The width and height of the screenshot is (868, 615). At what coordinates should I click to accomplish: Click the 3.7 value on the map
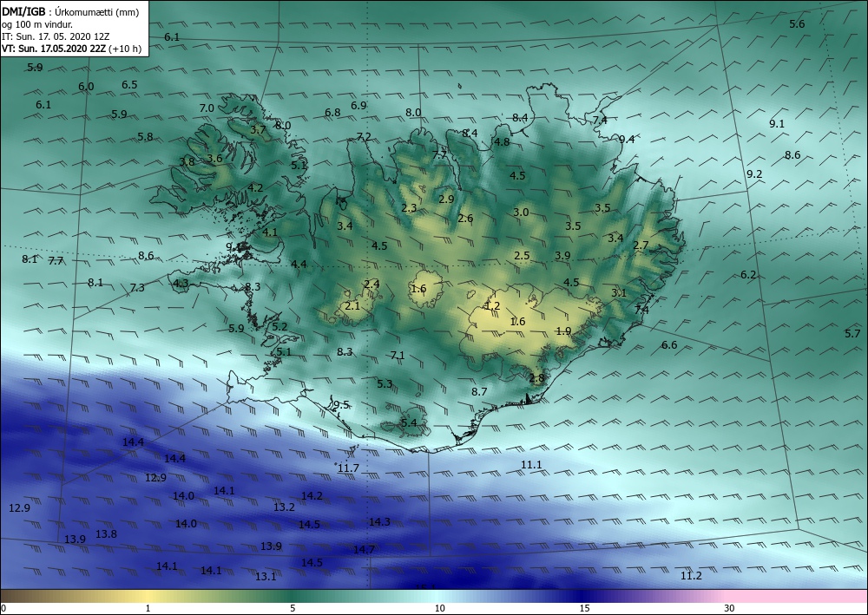click(x=258, y=130)
